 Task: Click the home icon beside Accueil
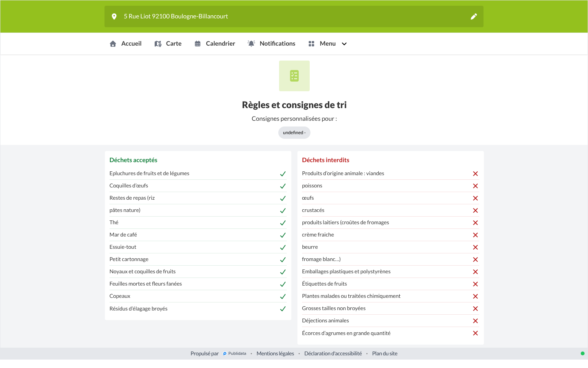point(113,44)
